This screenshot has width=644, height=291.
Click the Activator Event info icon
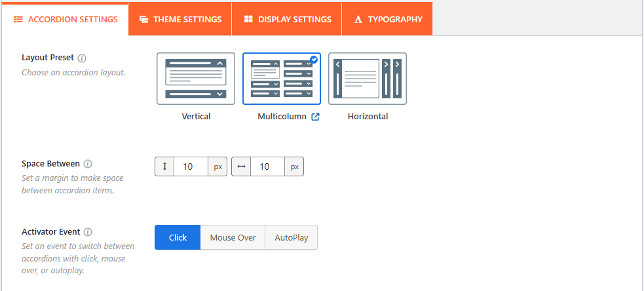(x=88, y=232)
